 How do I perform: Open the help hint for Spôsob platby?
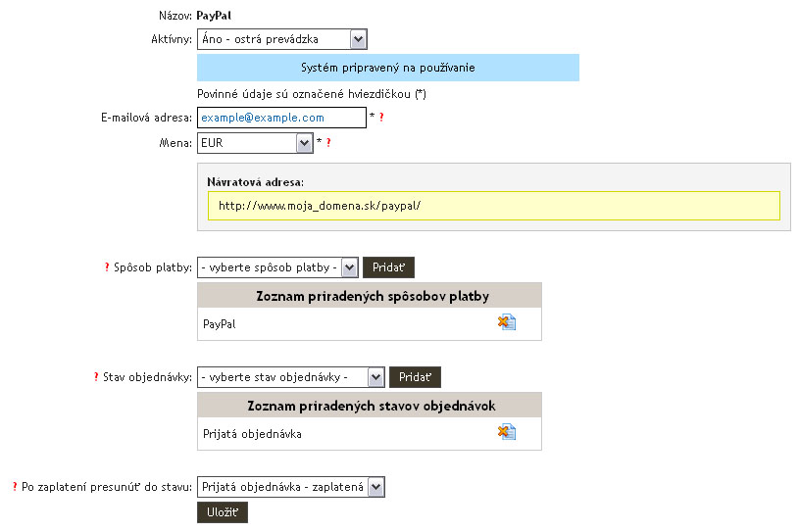pos(107,267)
